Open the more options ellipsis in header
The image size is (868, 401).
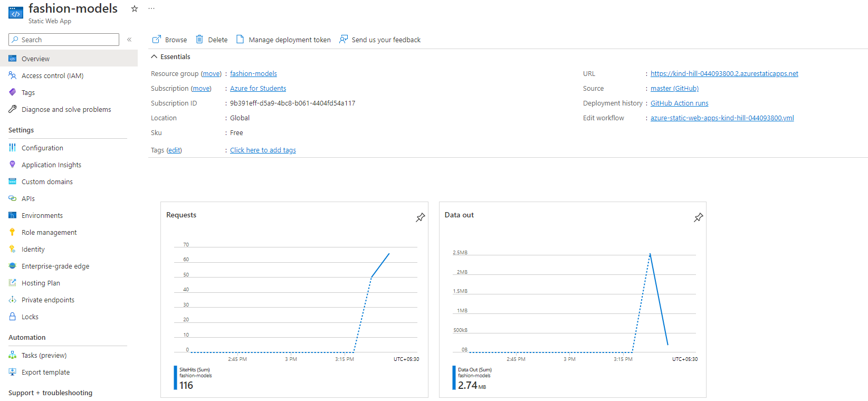pyautogui.click(x=151, y=8)
